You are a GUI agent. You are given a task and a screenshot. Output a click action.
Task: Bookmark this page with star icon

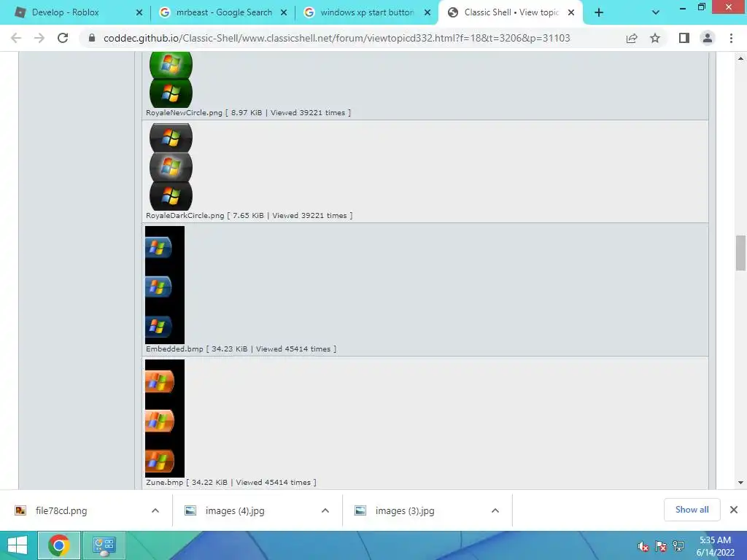point(655,38)
